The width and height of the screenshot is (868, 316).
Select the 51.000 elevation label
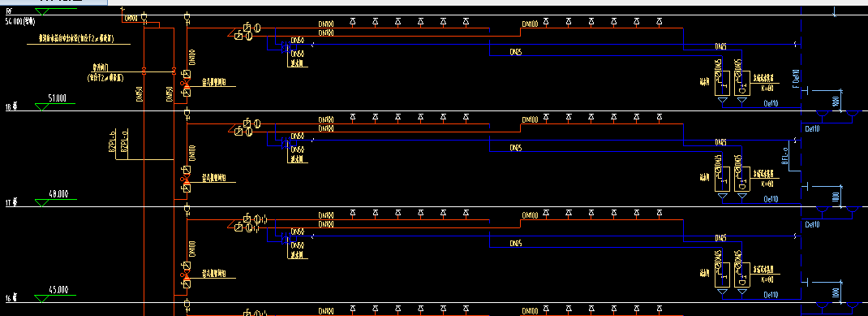tap(58, 98)
